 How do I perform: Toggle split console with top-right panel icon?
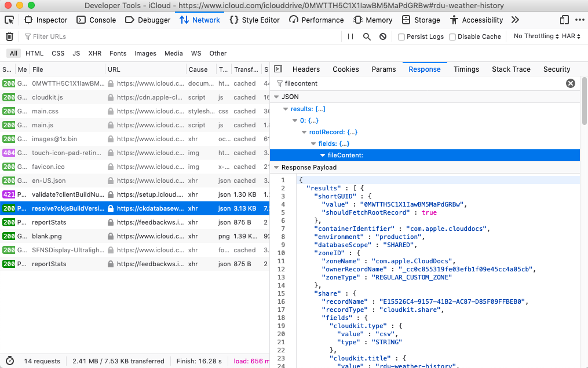(564, 19)
